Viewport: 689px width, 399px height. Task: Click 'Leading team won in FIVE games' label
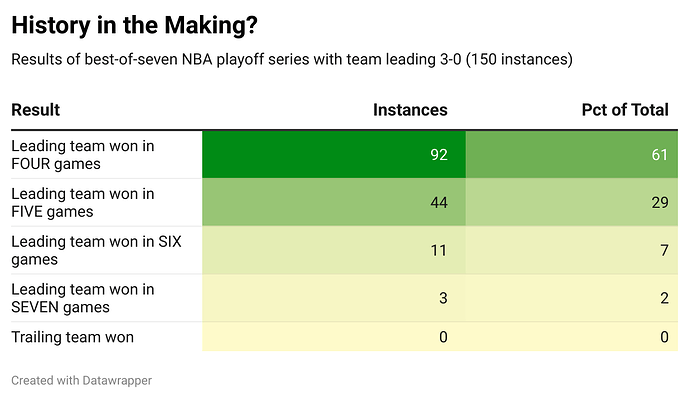(83, 203)
